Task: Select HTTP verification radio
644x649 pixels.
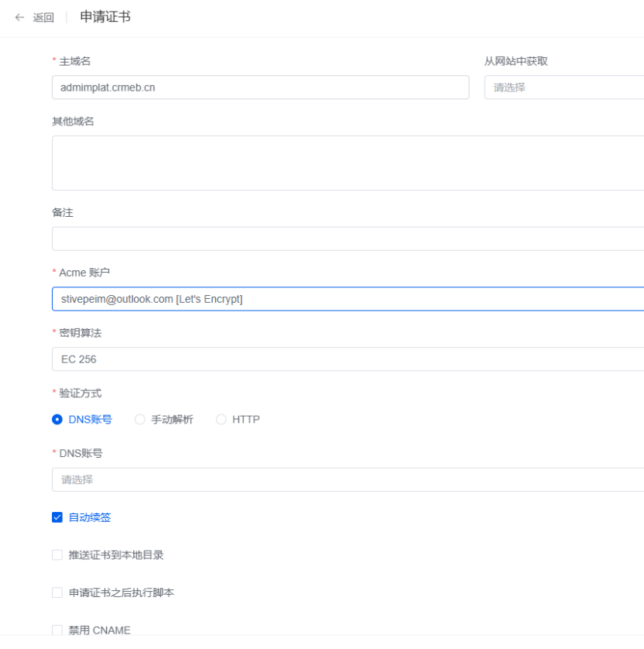Action: coord(221,419)
